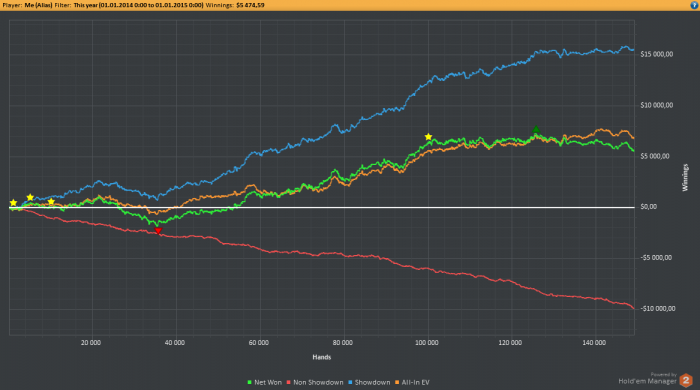Click the -$5 000,00 axis label
The image size is (700, 390).
point(656,258)
